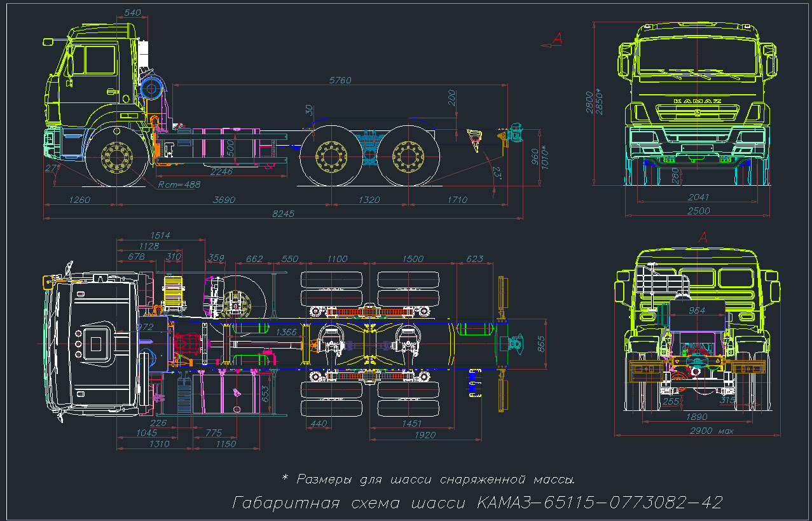The width and height of the screenshot is (812, 521).
Task: Select the front view width dimension 2500
Action: (698, 211)
